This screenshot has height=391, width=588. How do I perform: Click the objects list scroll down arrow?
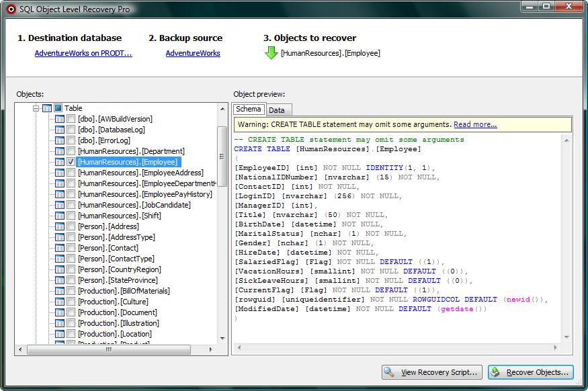tap(222, 339)
